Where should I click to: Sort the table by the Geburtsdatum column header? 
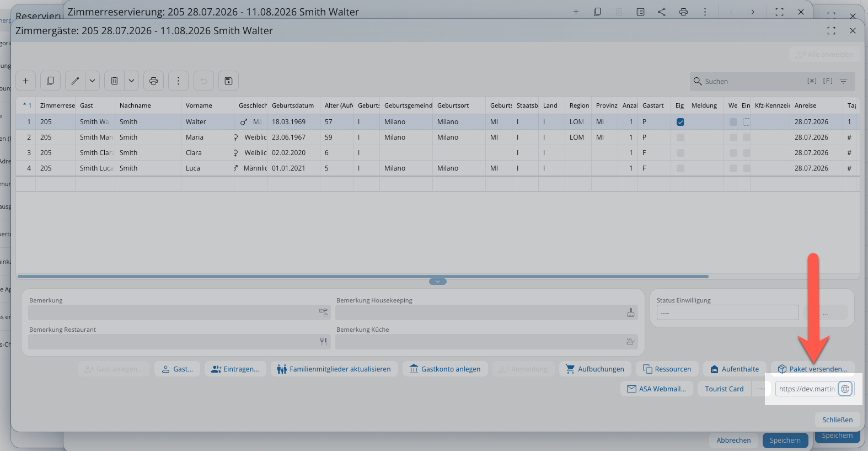point(293,105)
